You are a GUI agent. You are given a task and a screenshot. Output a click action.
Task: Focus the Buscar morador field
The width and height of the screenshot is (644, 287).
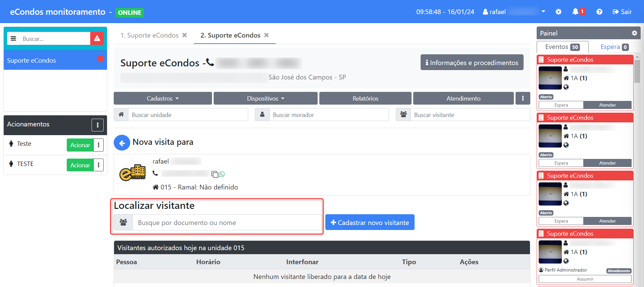pyautogui.click(x=329, y=115)
